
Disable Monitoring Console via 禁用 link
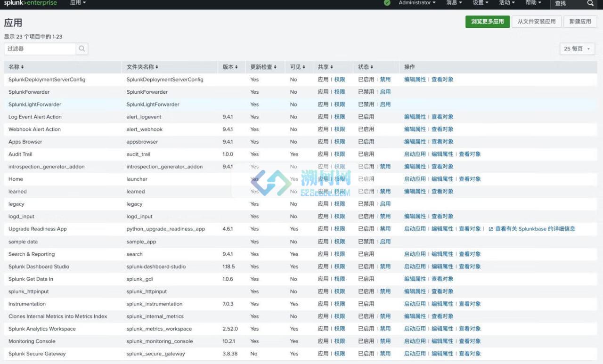pos(385,341)
